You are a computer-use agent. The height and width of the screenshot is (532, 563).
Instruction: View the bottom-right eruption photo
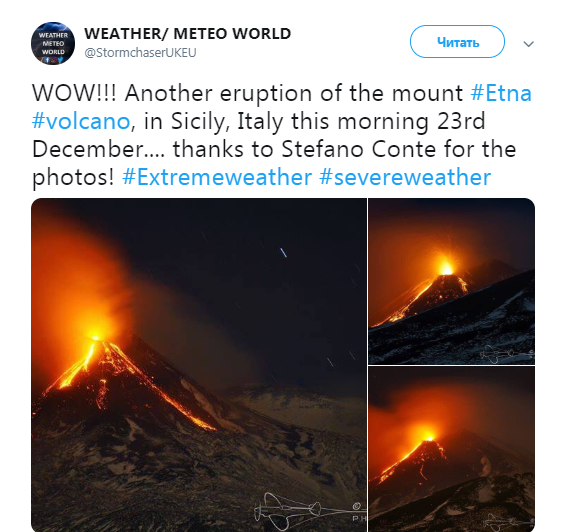click(452, 449)
